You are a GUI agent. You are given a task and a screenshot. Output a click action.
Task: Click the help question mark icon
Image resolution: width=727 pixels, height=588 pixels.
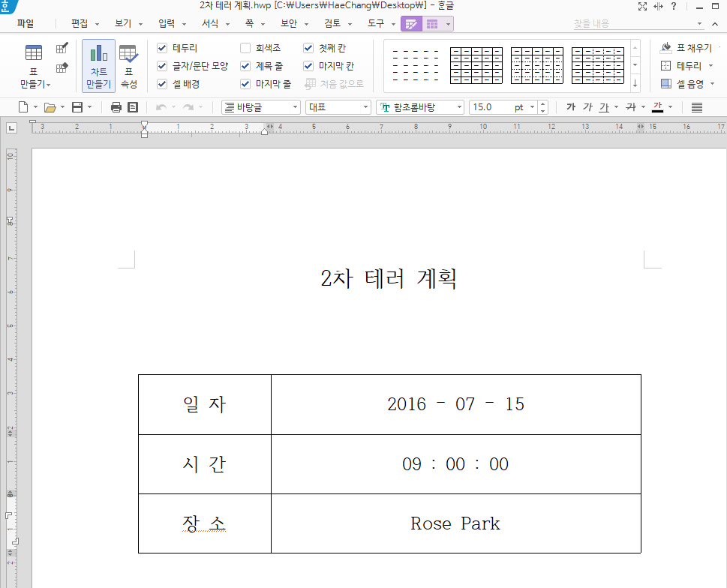[674, 7]
